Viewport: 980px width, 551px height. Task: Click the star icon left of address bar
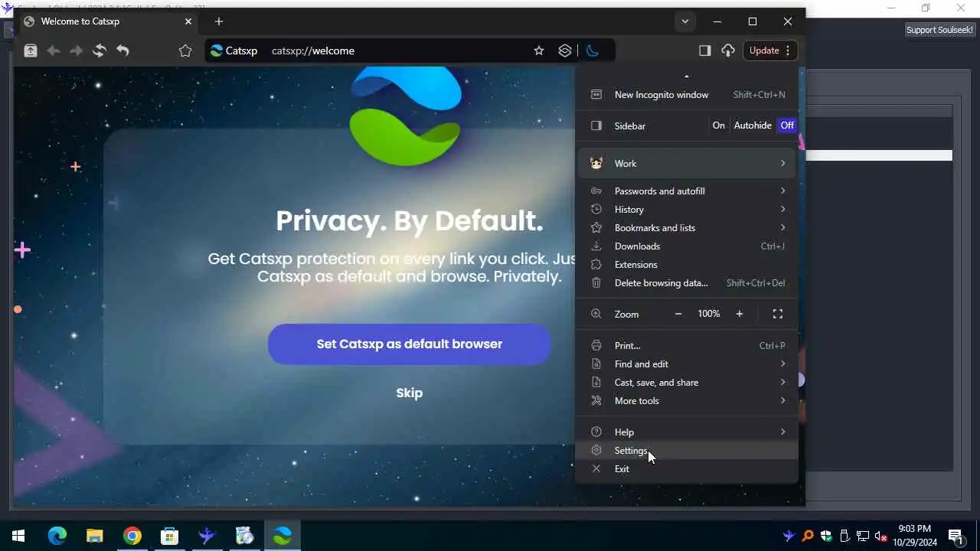point(185,51)
